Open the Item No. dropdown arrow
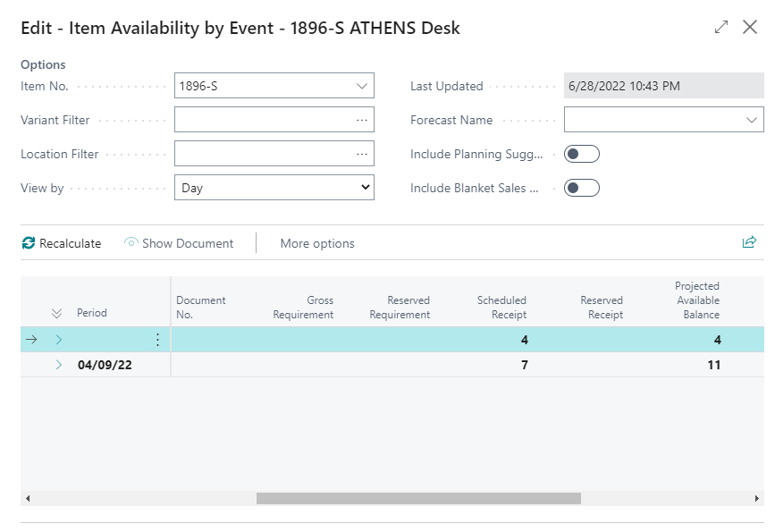This screenshot has height=532, width=775. (x=362, y=86)
